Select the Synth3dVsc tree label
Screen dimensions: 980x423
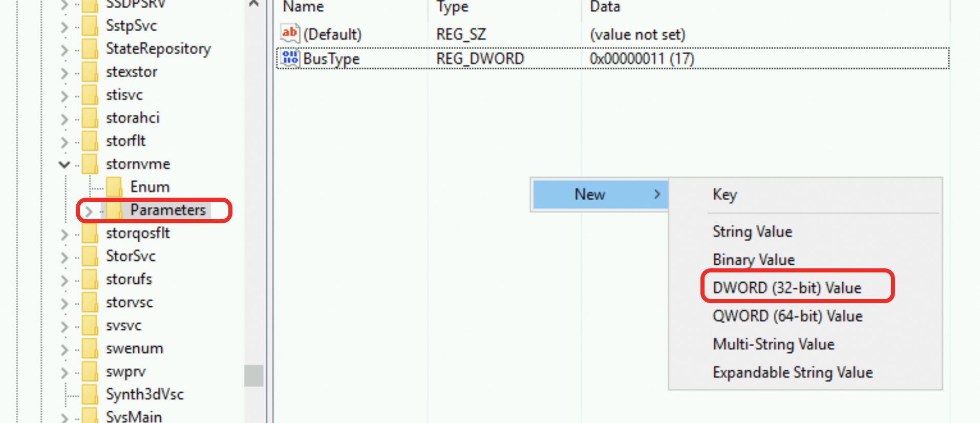[145, 394]
